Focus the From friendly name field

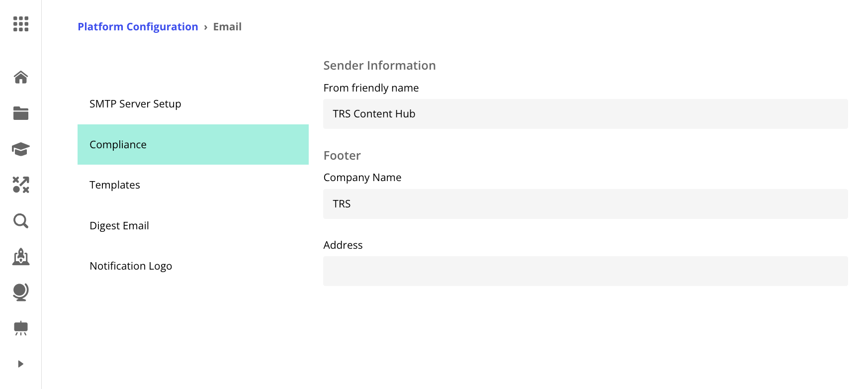click(x=585, y=114)
